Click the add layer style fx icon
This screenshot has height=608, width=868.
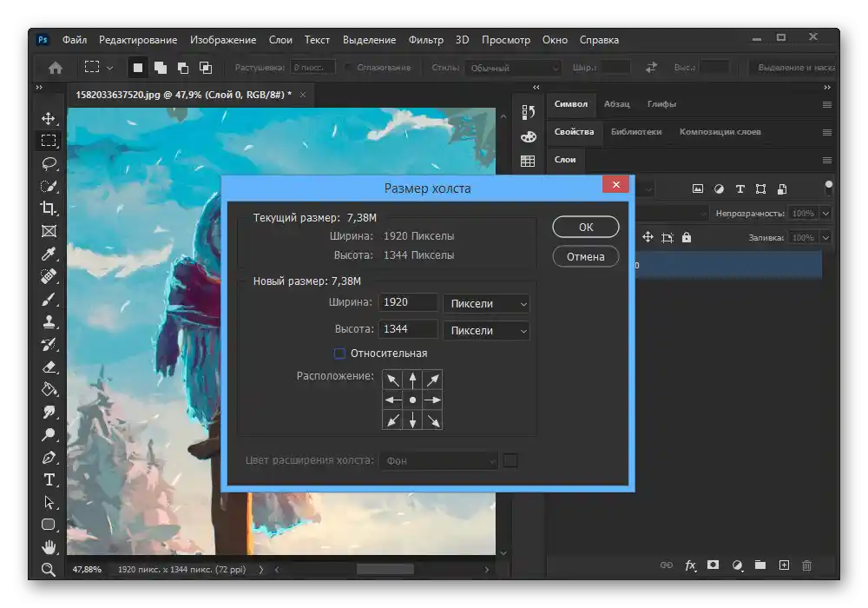coord(690,565)
